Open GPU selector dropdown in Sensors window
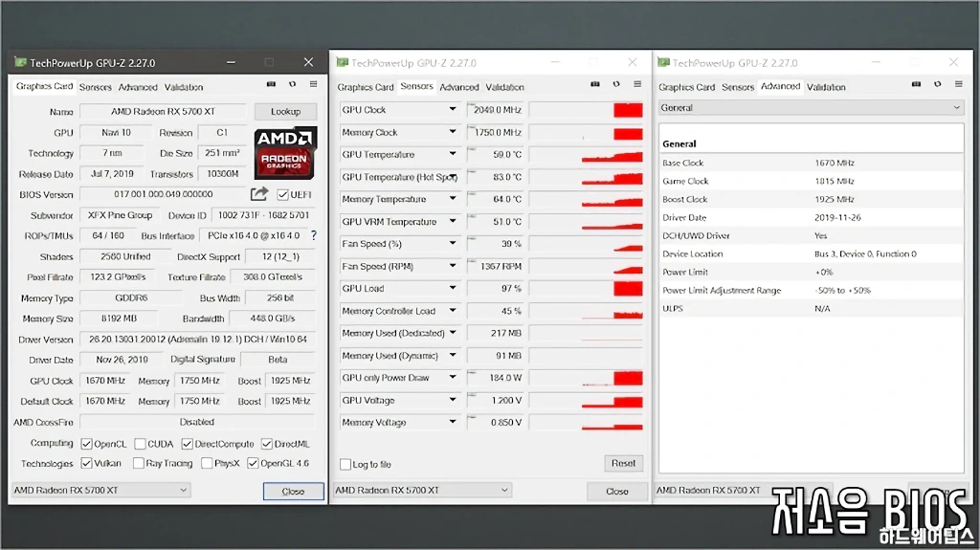Screen dimensions: 980x550 [x=422, y=490]
